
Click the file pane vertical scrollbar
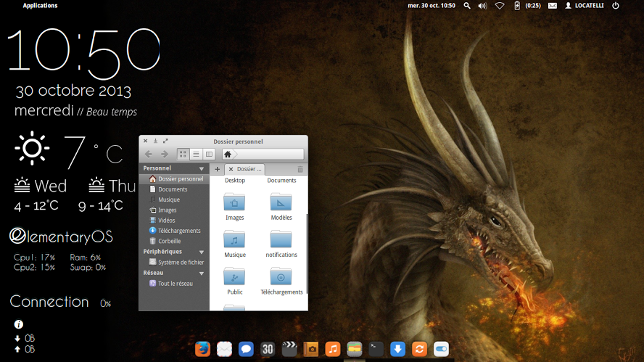coord(306,253)
